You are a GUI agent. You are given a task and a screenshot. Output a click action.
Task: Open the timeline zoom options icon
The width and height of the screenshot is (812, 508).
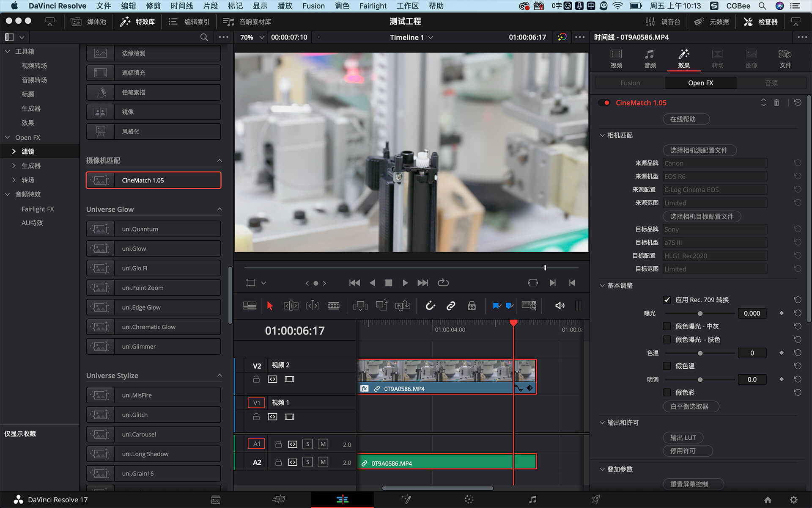click(529, 306)
